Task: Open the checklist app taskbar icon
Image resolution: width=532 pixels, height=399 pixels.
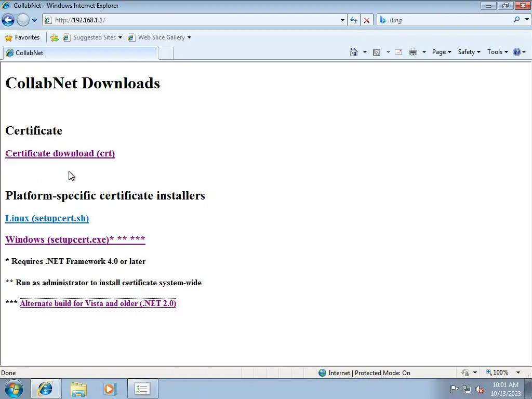Action: [142, 389]
